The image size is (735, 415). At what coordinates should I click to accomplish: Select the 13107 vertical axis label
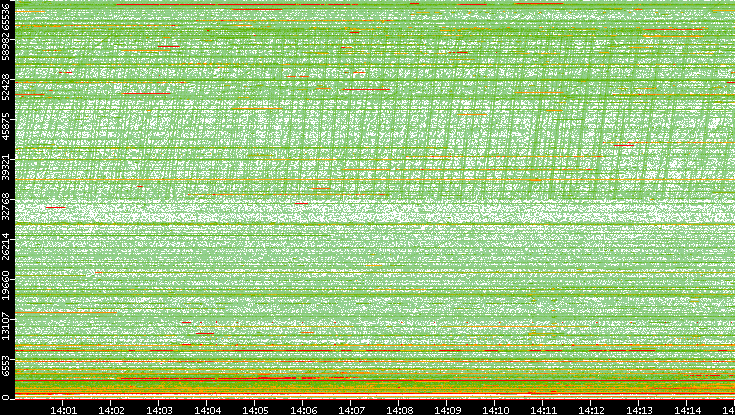5,324
